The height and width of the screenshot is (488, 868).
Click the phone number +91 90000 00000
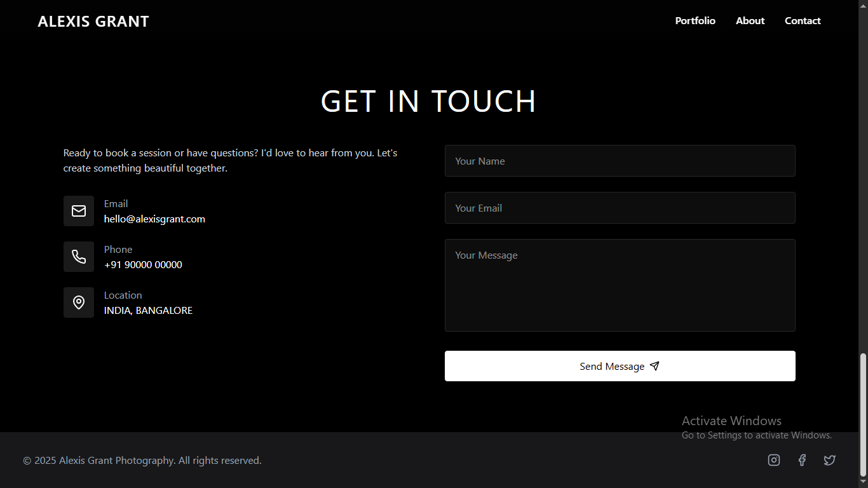coord(143,264)
